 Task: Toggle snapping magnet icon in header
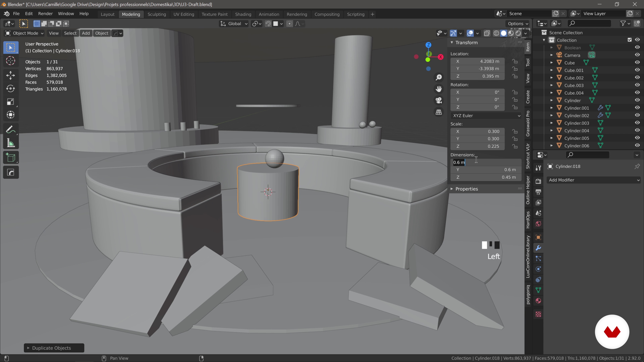268,24
